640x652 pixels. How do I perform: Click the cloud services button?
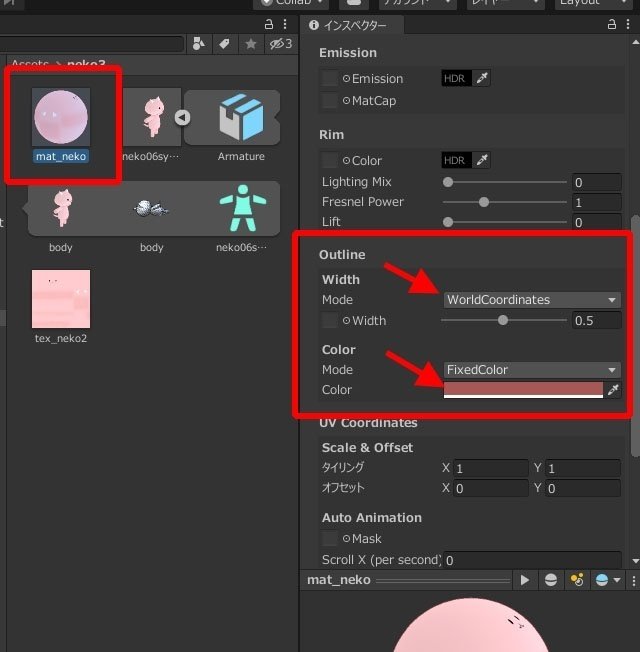(x=354, y=3)
